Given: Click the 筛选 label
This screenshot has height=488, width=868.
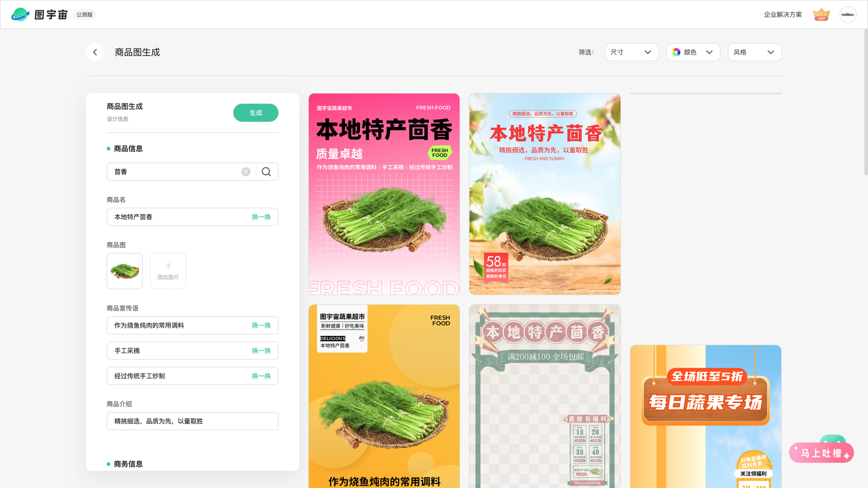Looking at the screenshot, I should pyautogui.click(x=586, y=52).
